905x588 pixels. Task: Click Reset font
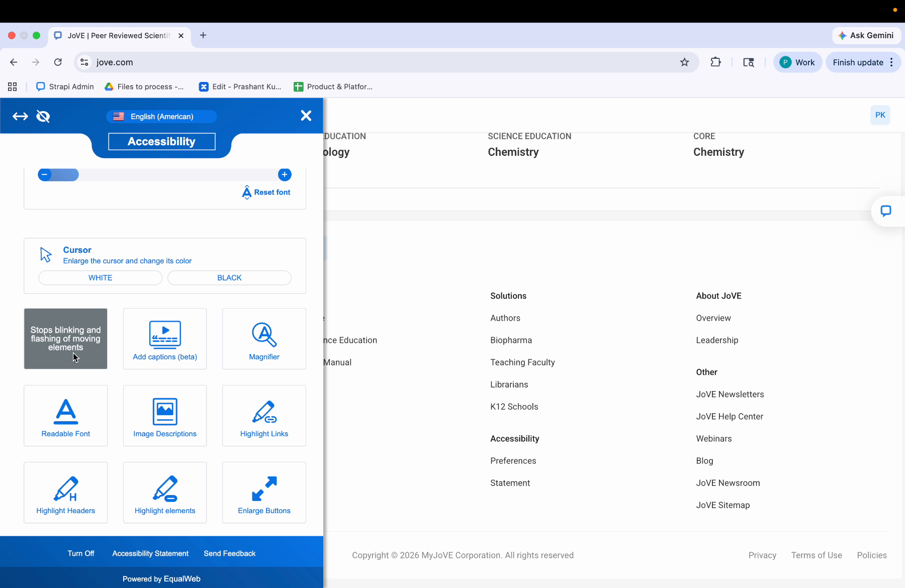click(266, 192)
